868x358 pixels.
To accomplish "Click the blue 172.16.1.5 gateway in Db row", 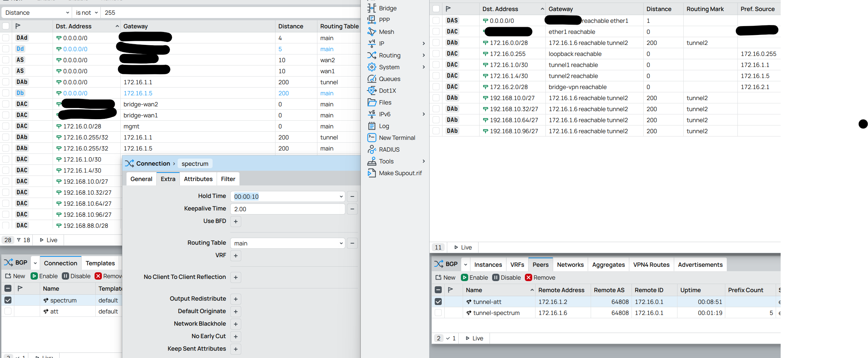I will pyautogui.click(x=138, y=93).
